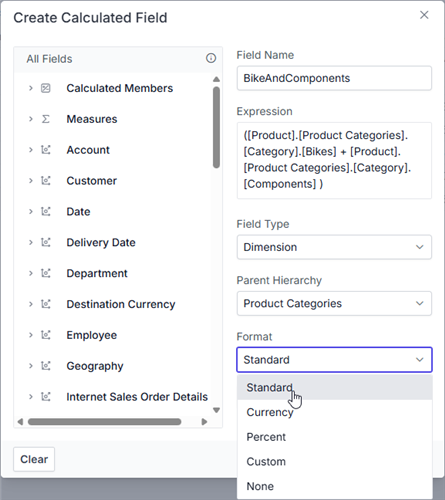Screen dimensions: 445x500
Task: Select Currency from the Format list
Action: (335, 412)
